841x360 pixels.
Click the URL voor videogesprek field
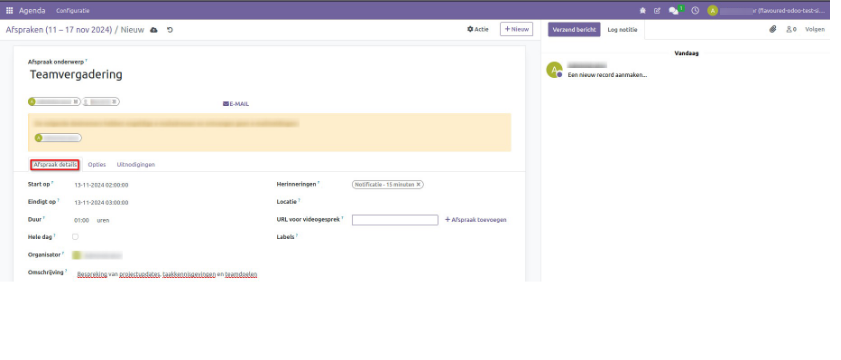click(395, 220)
